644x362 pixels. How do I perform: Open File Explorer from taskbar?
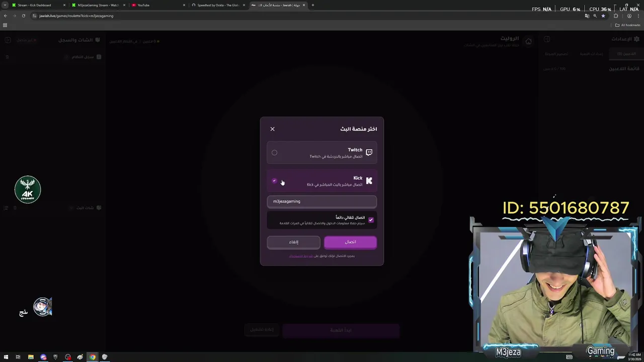tap(31, 357)
